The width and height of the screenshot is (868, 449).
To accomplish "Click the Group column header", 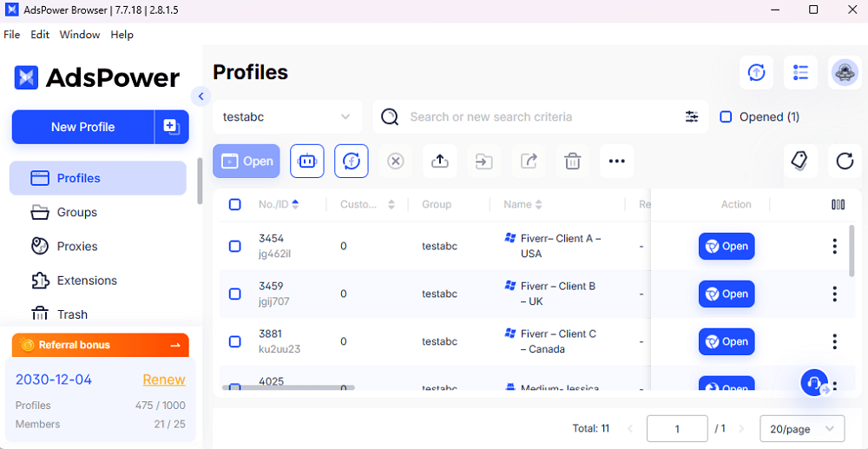I will (437, 204).
